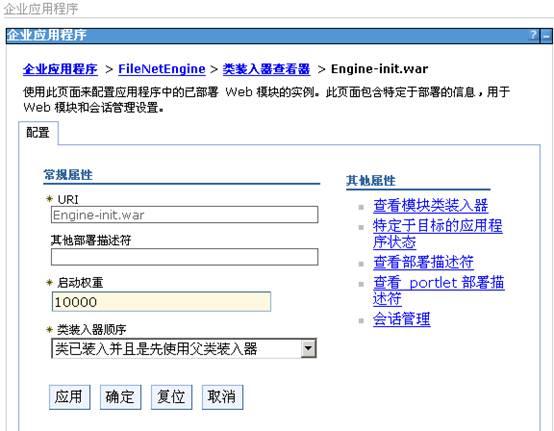Open 查看 portlet 部署描述符 link
This screenshot has width=554, height=431.
[438, 290]
